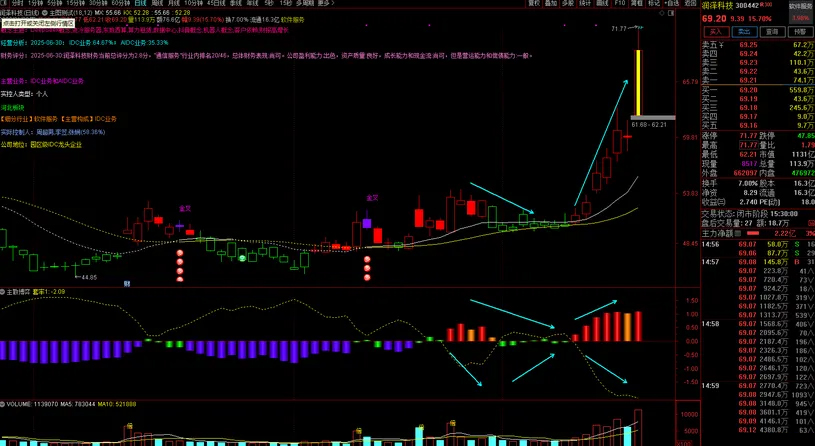Click the 返回 back button

pos(690,4)
